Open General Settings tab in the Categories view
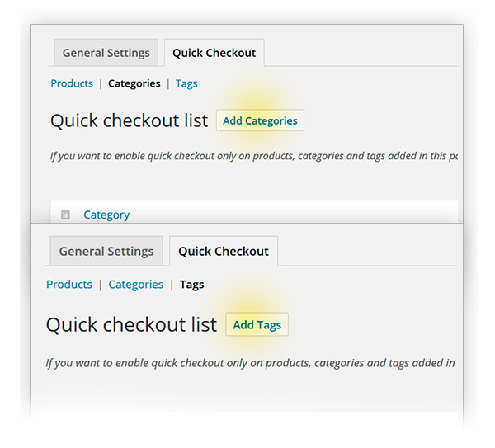Viewport: 495px width, 448px height. tap(106, 53)
